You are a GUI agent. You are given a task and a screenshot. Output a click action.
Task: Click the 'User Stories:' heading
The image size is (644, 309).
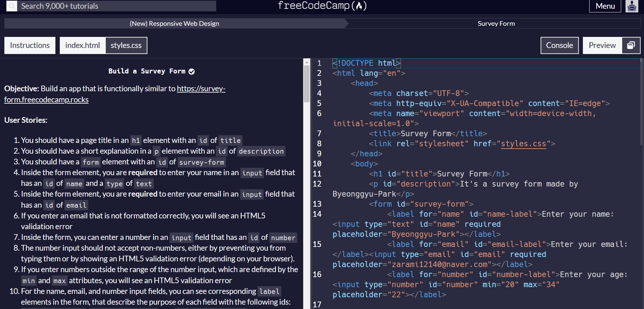click(x=26, y=120)
